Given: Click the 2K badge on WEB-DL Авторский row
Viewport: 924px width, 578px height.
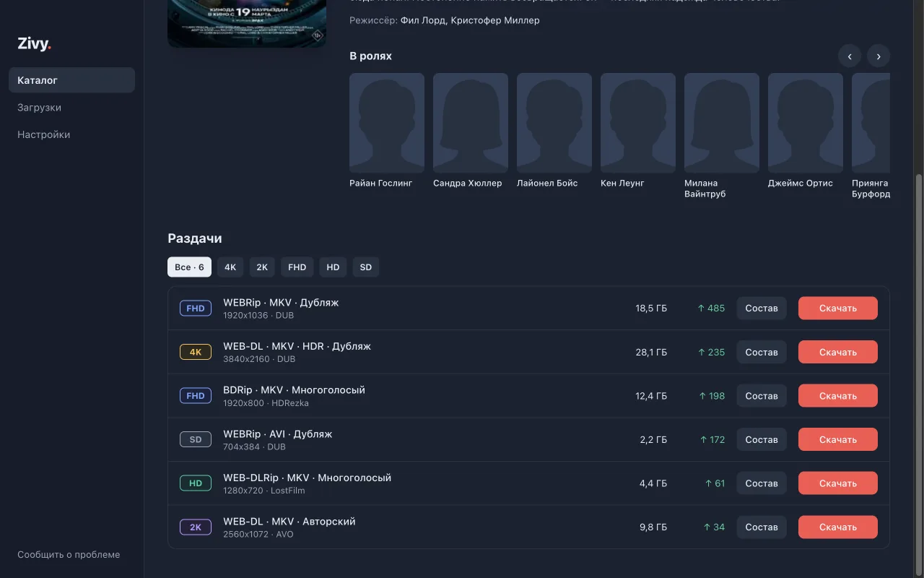Looking at the screenshot, I should click(x=196, y=527).
